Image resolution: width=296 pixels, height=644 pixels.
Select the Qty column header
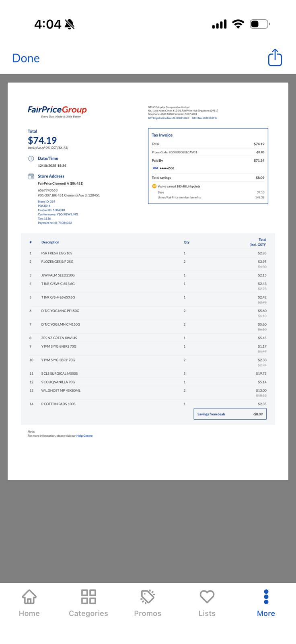[187, 242]
